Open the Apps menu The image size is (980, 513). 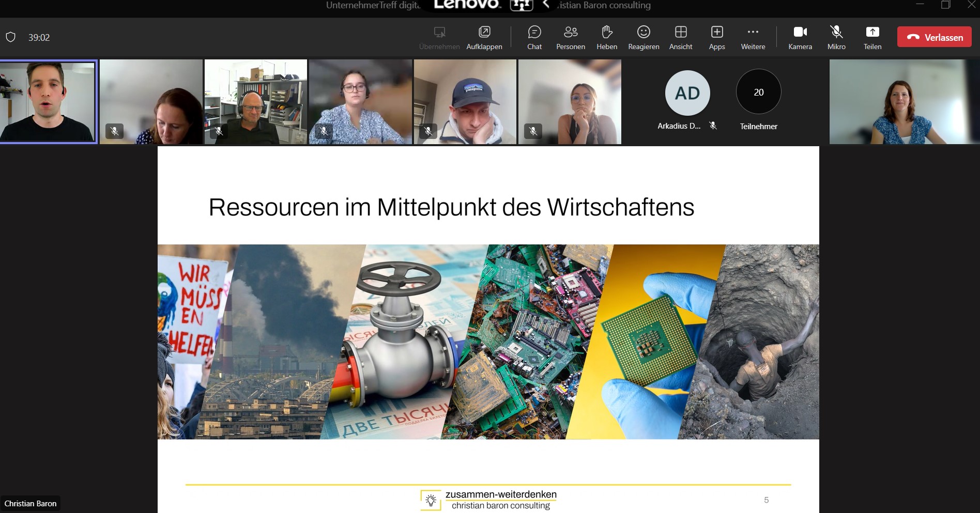(x=716, y=38)
